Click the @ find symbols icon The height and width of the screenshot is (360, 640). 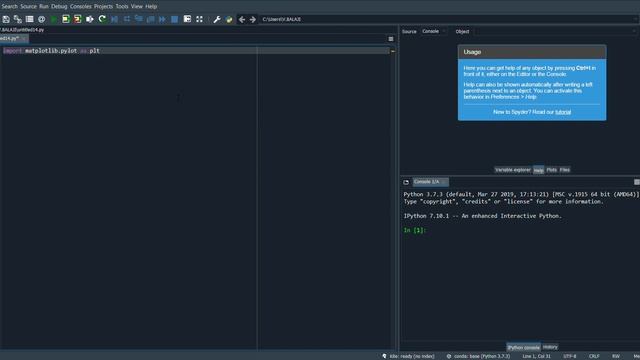pyautogui.click(x=41, y=19)
